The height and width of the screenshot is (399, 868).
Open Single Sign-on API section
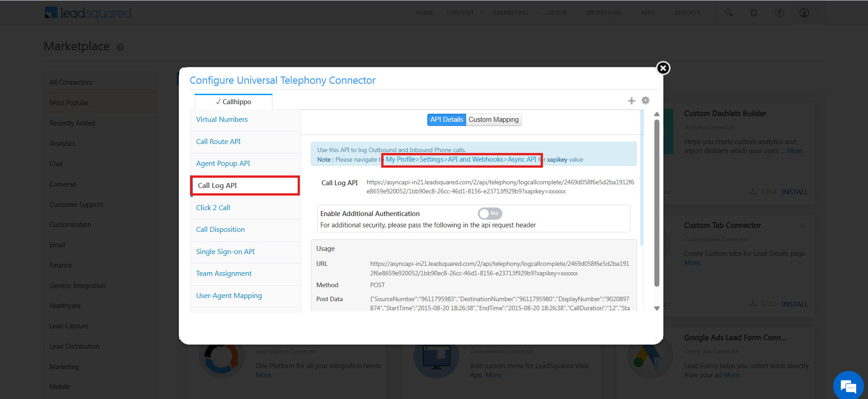click(x=246, y=252)
